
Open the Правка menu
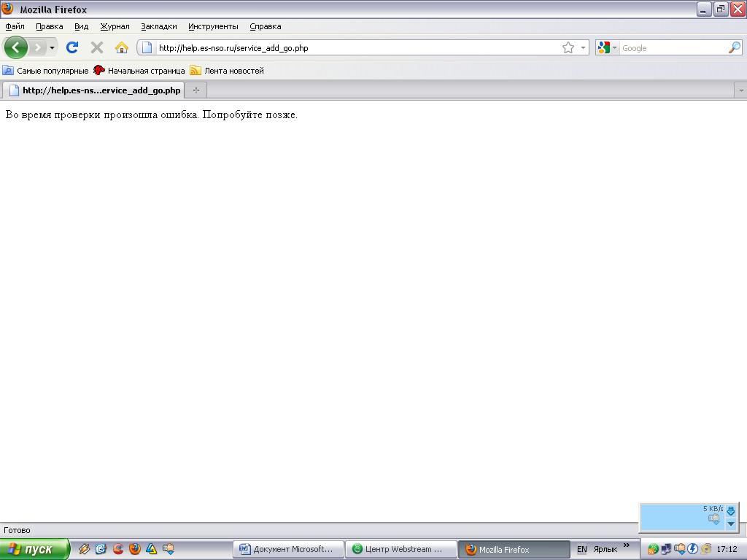point(50,26)
